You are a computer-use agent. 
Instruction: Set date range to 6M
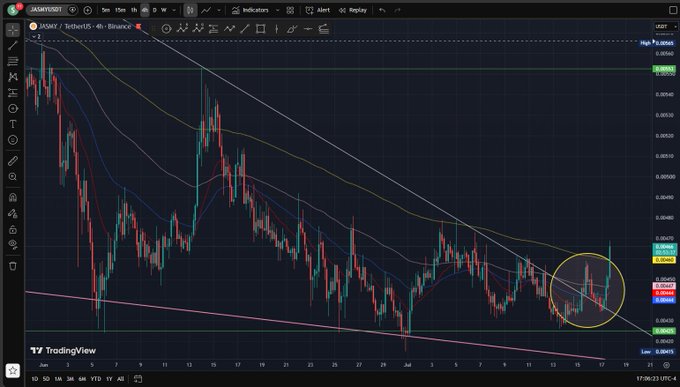(x=82, y=379)
